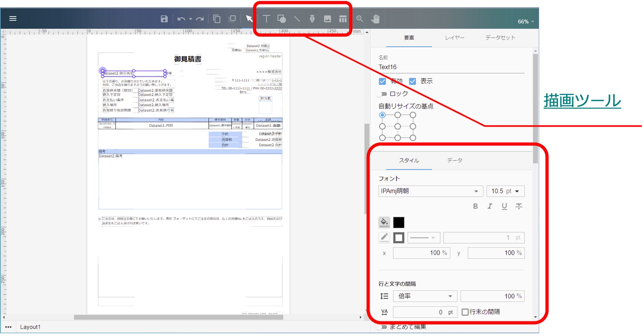The height and width of the screenshot is (336, 644).
Task: Select the arrow pointer tool
Action: (249, 18)
